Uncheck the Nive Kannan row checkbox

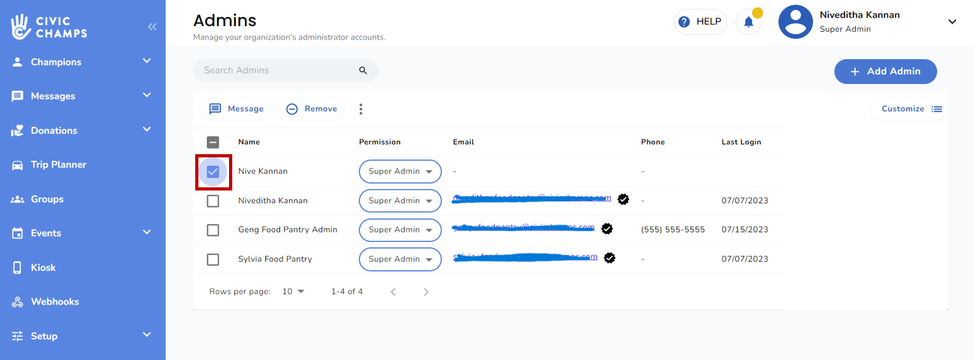213,171
